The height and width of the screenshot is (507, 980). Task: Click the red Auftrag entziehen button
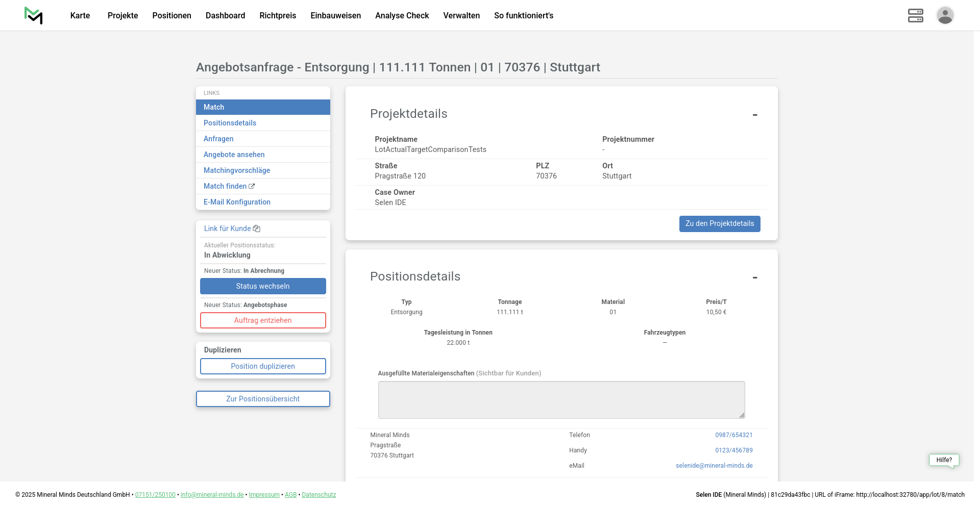tap(263, 320)
